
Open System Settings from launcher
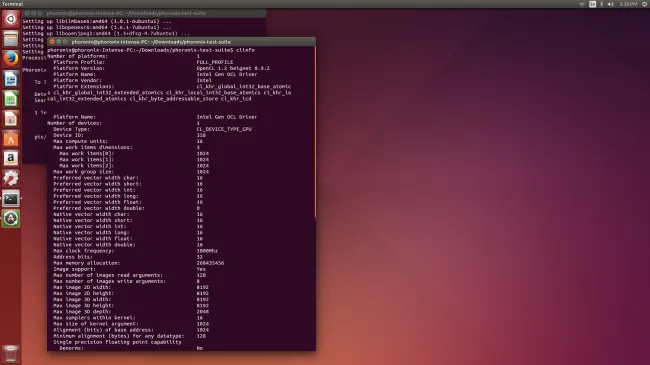(11, 178)
